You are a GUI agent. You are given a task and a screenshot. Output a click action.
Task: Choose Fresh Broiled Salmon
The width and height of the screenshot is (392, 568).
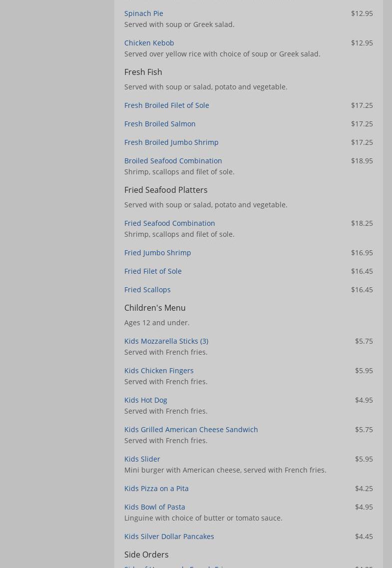160,123
